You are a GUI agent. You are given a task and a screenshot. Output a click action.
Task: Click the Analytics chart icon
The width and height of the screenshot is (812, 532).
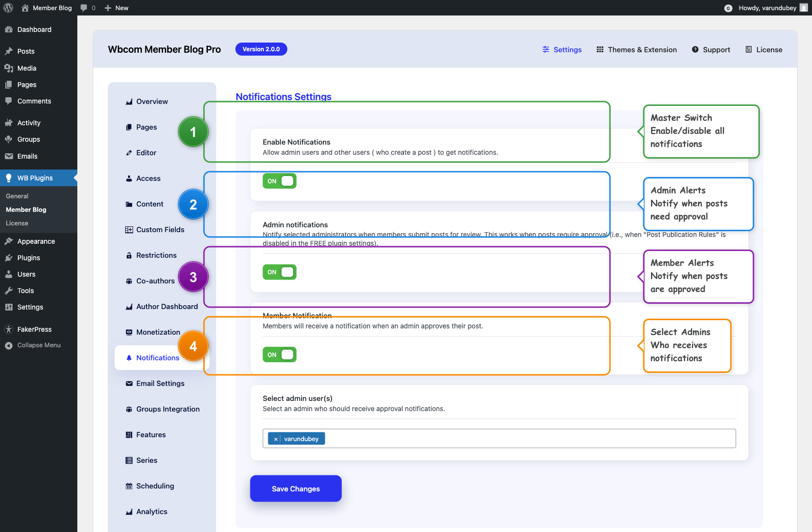129,512
